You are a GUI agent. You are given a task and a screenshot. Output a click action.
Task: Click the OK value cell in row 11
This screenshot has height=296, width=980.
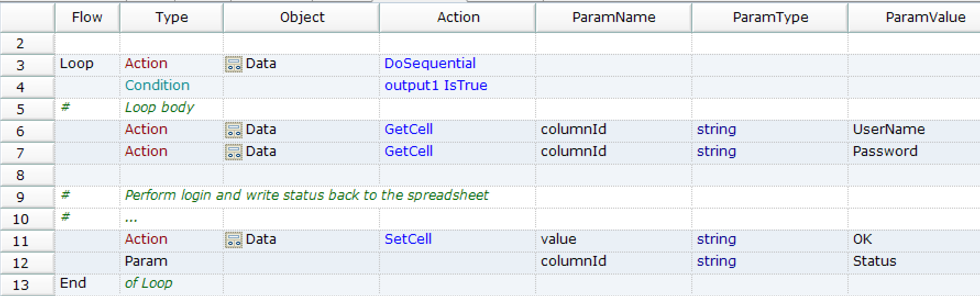862,239
